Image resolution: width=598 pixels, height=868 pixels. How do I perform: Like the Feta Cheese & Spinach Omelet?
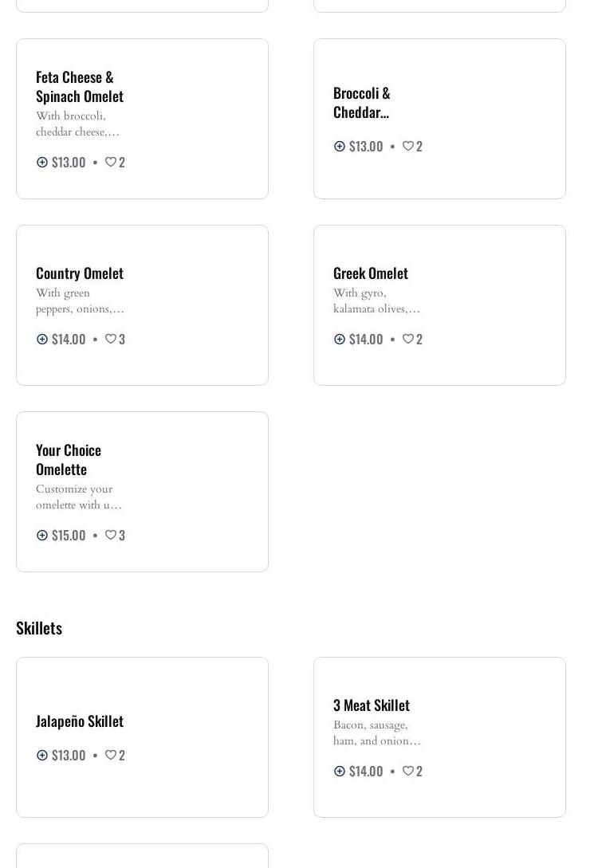111,162
